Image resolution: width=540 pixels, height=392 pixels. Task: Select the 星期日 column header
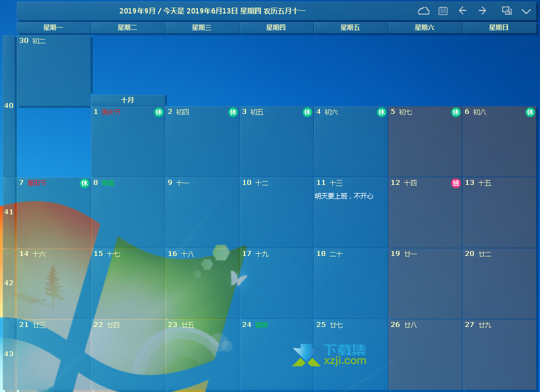499,28
